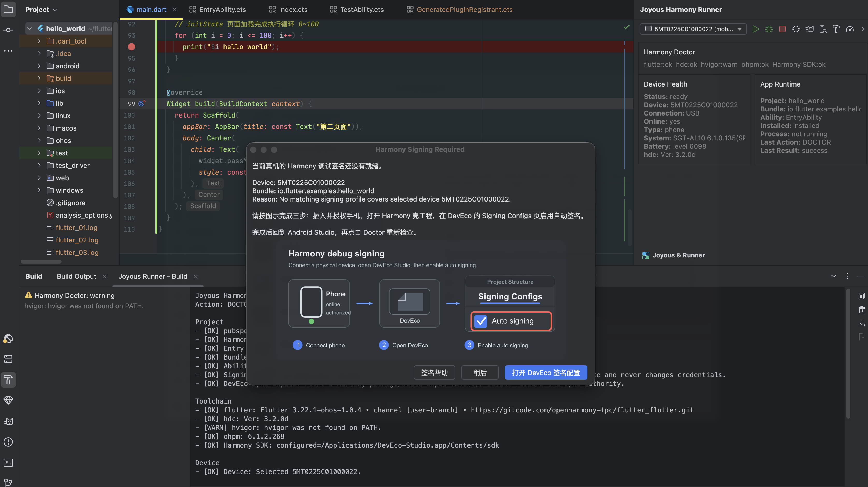
Task: Open the cat icon tool window in left sidebar
Action: coord(9,421)
